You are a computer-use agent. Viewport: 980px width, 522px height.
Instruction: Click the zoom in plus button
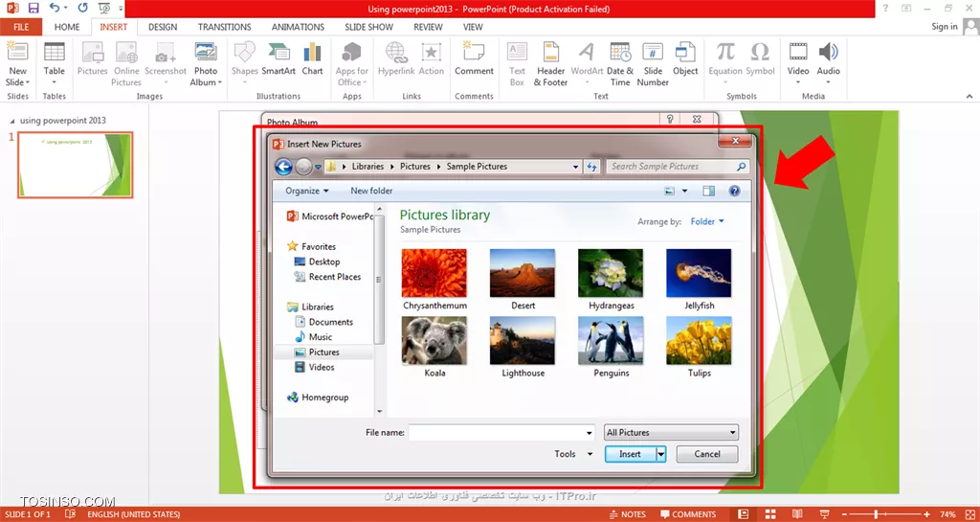tap(926, 514)
